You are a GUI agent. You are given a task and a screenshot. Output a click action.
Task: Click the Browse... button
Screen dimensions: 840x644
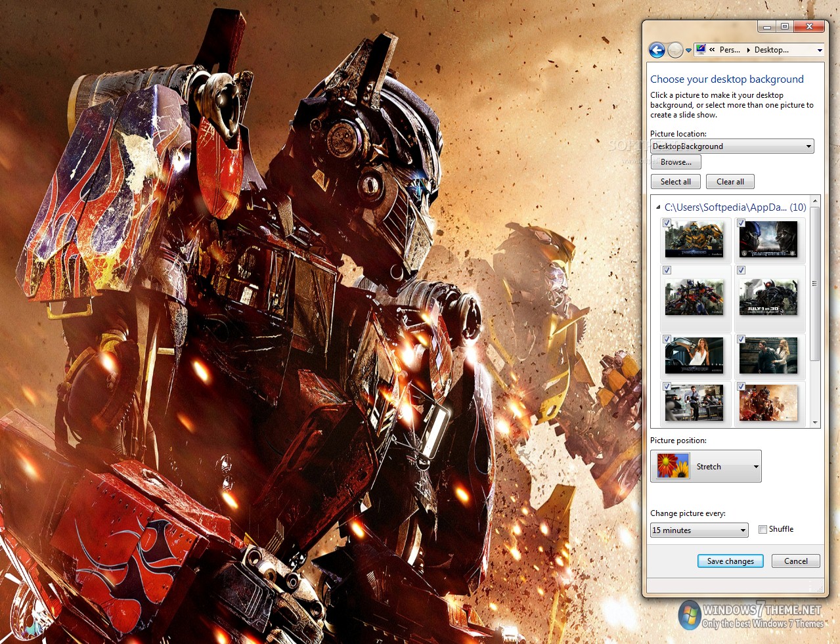[676, 162]
